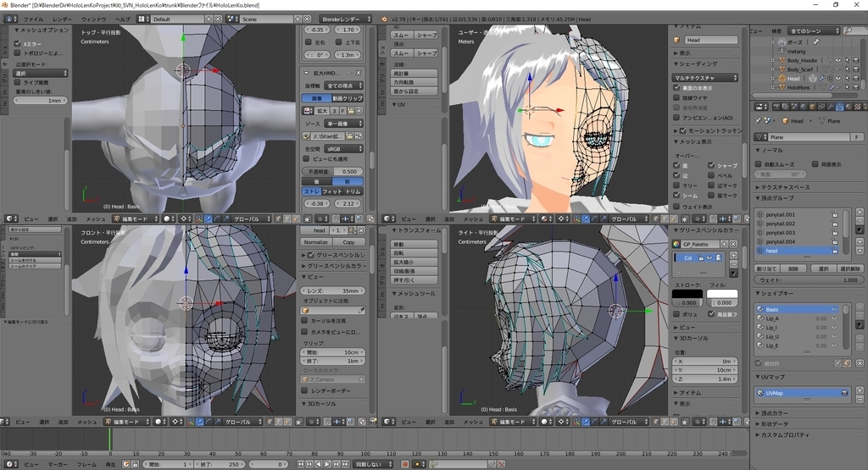Unlink GP_Palette with its X button
Screen dimensions: 868x470
click(733, 244)
